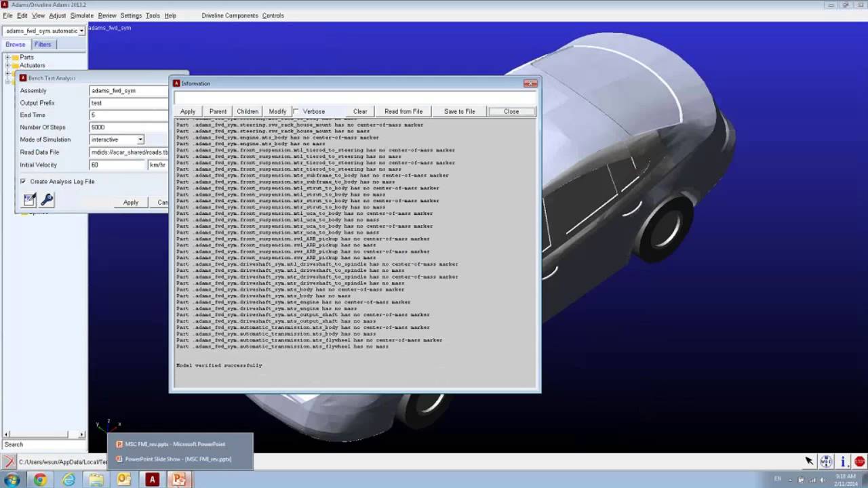Click the Initial Velocity field
868x488 pixels.
tap(118, 165)
